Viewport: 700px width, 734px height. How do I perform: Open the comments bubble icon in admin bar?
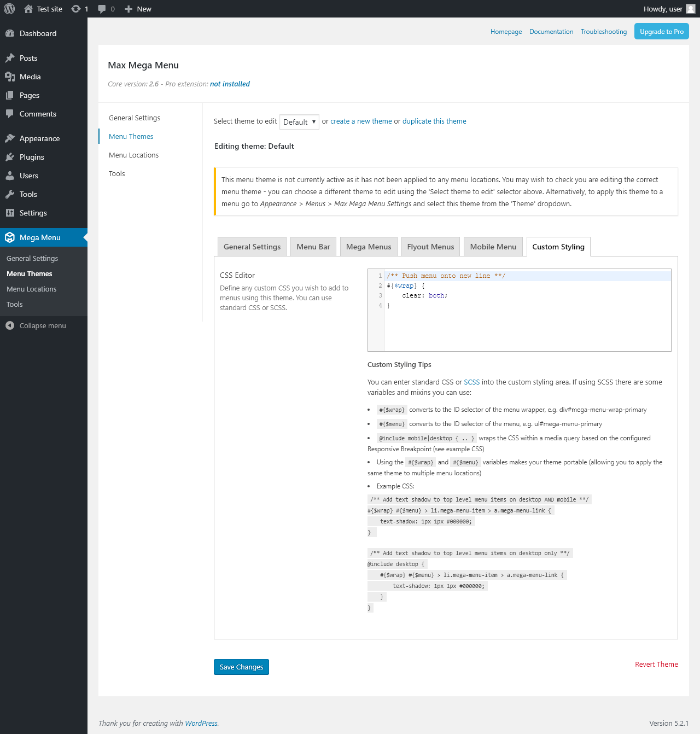pos(102,9)
